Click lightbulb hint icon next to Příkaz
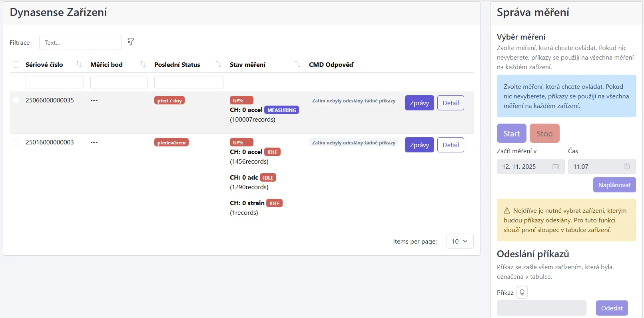Screen dimensions: 644x318 pyautogui.click(x=522, y=292)
